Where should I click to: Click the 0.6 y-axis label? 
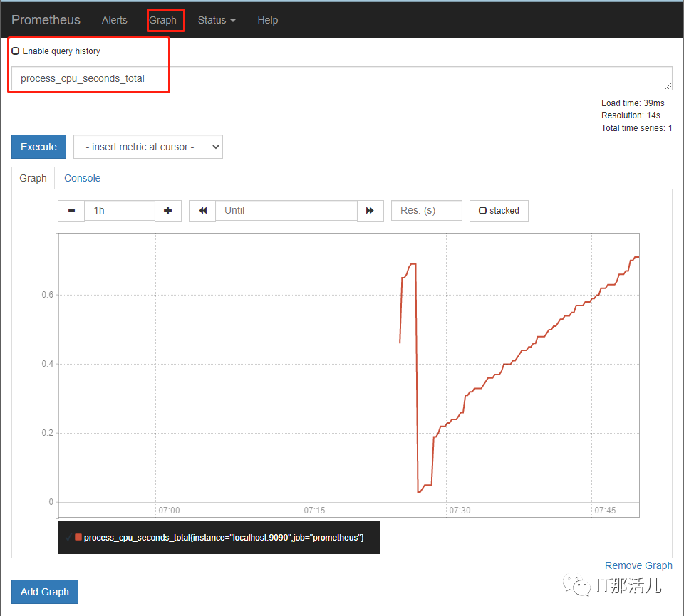(48, 295)
